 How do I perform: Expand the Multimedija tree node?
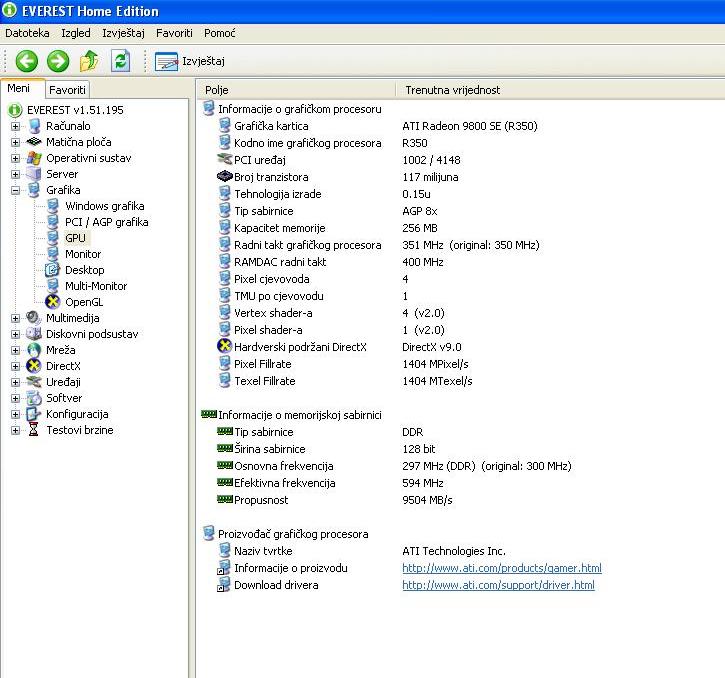tap(15, 318)
